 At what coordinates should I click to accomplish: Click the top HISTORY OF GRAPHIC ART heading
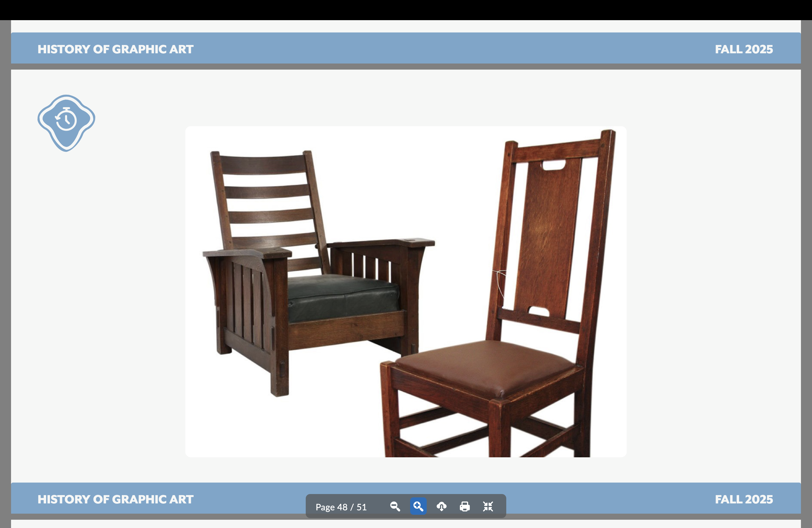pos(115,49)
